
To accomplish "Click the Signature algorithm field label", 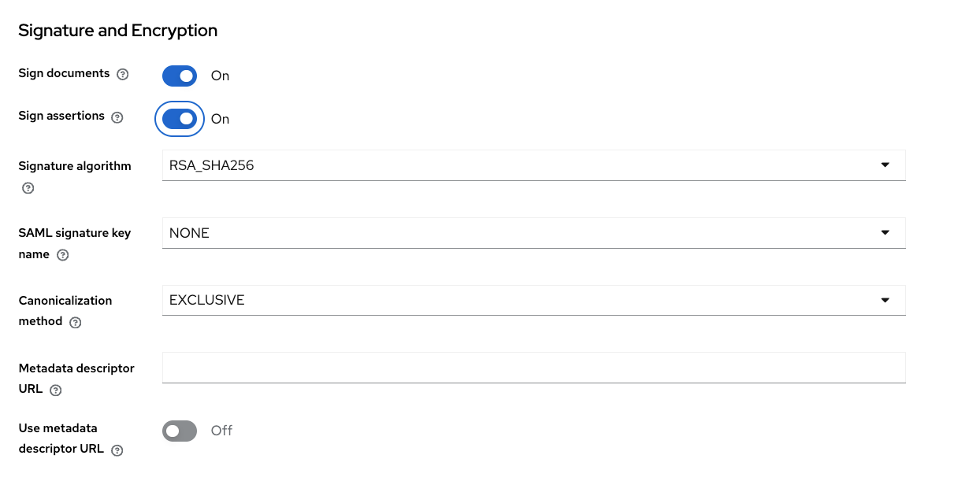I will (75, 166).
